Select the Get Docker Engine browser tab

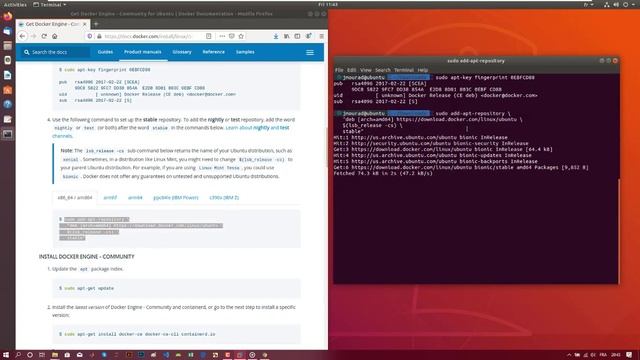click(52, 24)
